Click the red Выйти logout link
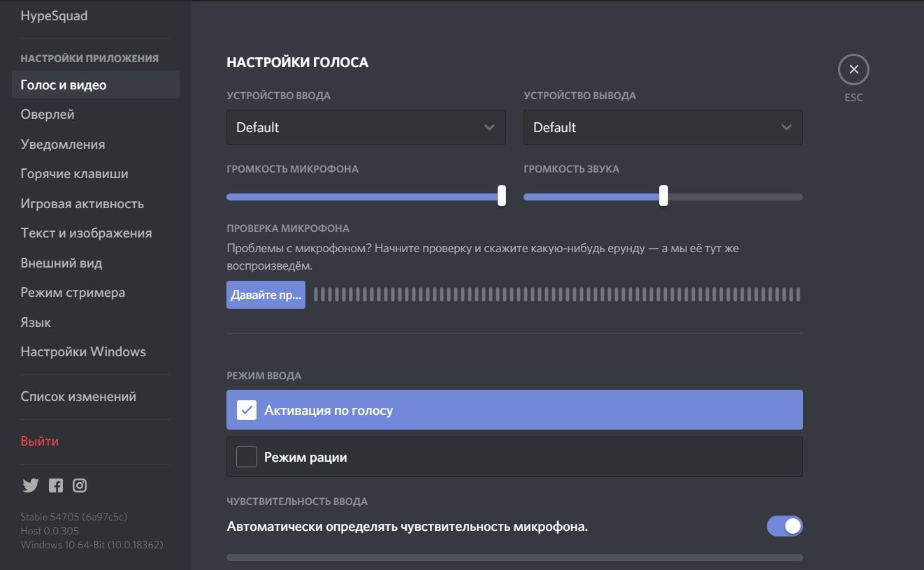Screen dimensions: 924x570 (40, 441)
